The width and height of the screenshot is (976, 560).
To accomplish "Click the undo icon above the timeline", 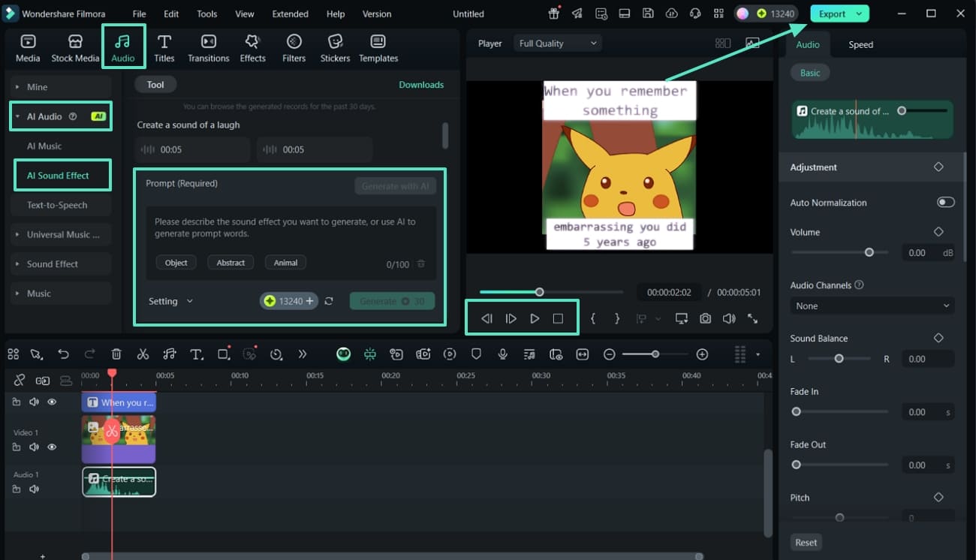I will click(64, 354).
